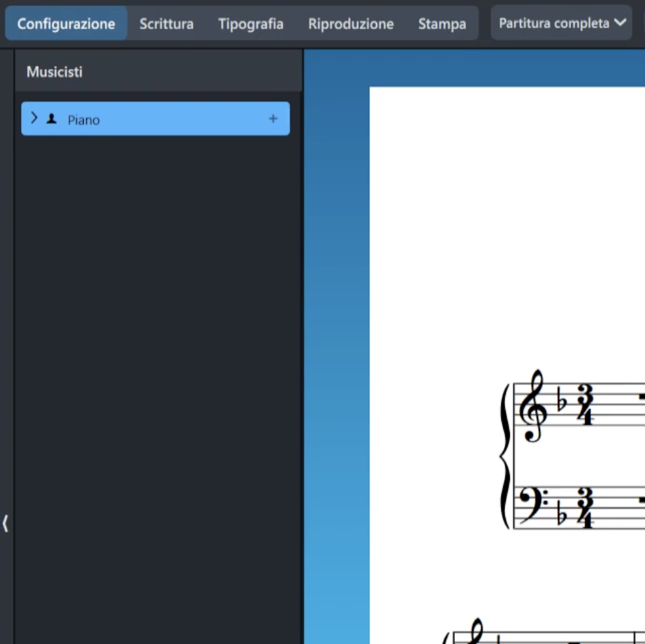This screenshot has width=645, height=644.
Task: Select the bass clef in first system
Action: 532,501
